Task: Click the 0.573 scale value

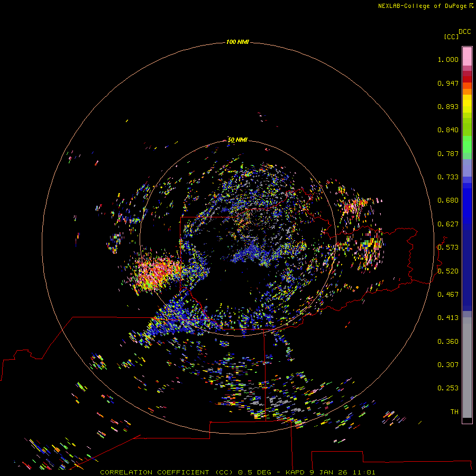Action: (x=448, y=248)
